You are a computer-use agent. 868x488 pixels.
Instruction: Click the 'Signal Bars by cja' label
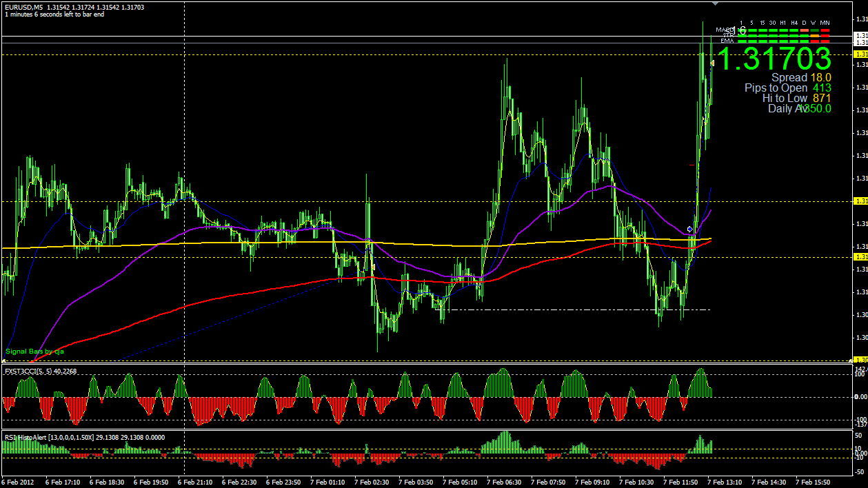[34, 352]
